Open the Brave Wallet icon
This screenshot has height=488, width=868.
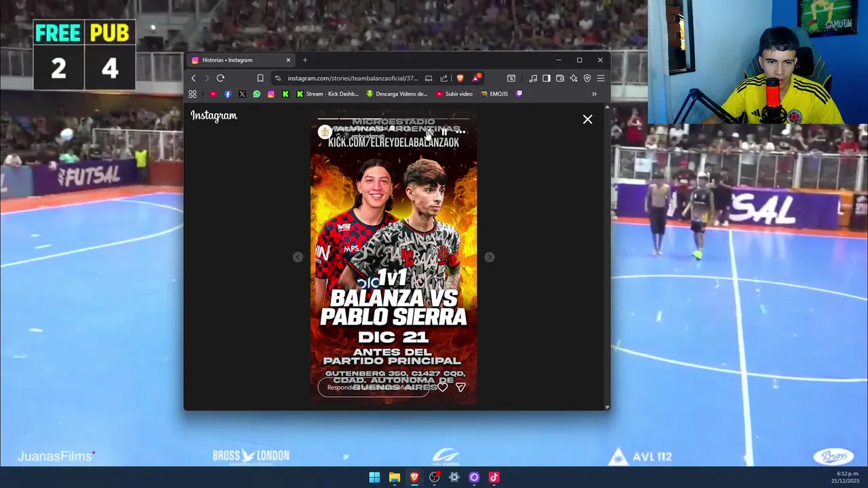point(560,79)
